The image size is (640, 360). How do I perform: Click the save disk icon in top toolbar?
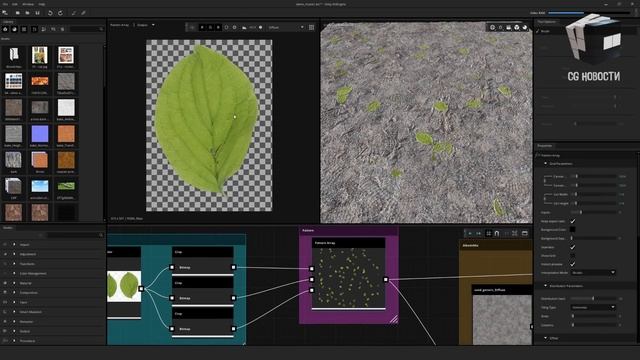38,13
